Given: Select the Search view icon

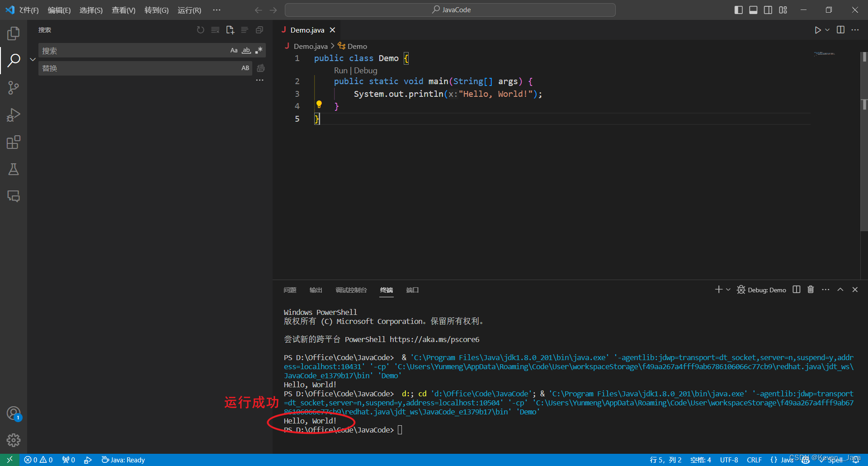Looking at the screenshot, I should click(14, 60).
